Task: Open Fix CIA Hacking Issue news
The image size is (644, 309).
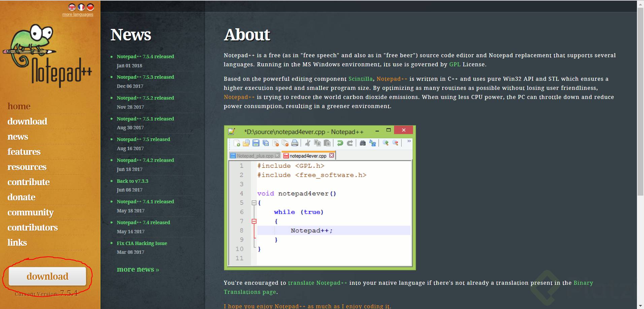Action: [x=142, y=243]
